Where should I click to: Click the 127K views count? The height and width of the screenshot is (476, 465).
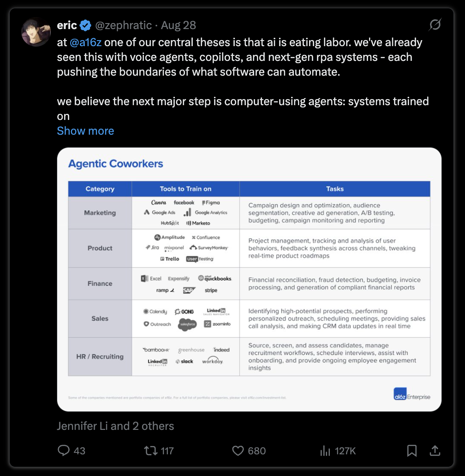click(x=345, y=451)
